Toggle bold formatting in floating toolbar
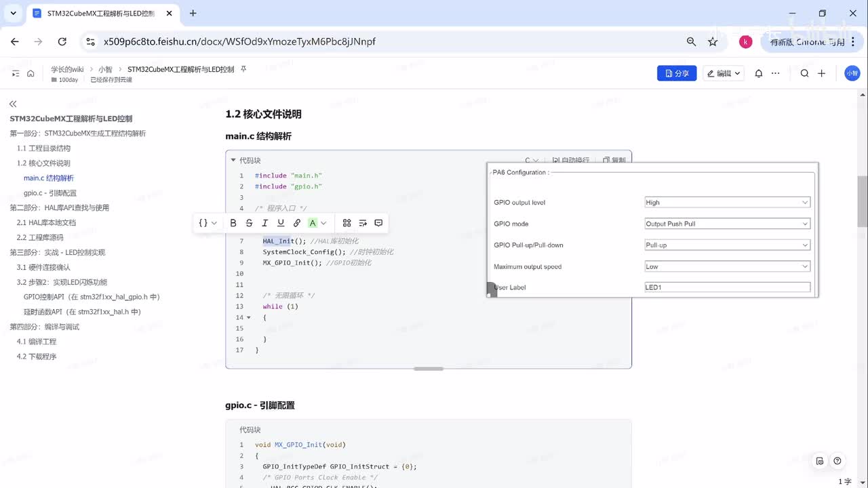Image resolution: width=868 pixels, height=488 pixels. 233,223
